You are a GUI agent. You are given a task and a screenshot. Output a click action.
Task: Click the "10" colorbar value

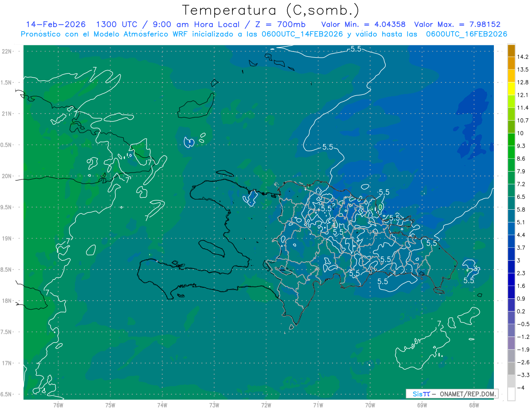[521, 133]
